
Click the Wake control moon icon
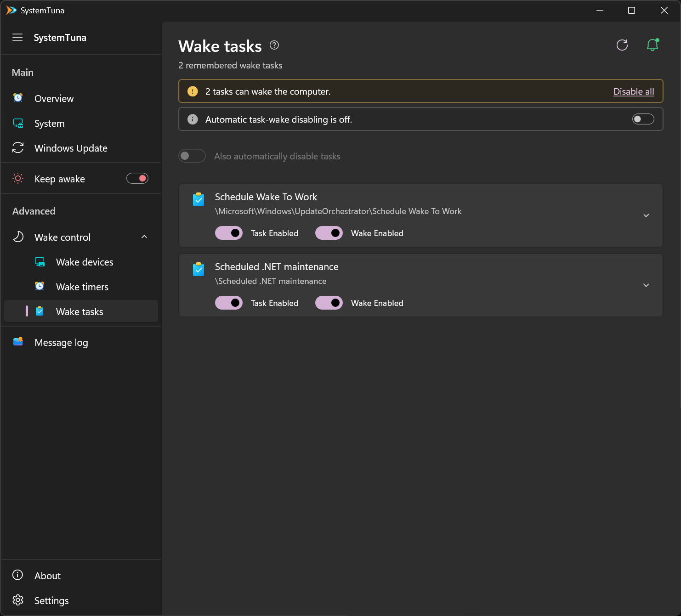(18, 237)
